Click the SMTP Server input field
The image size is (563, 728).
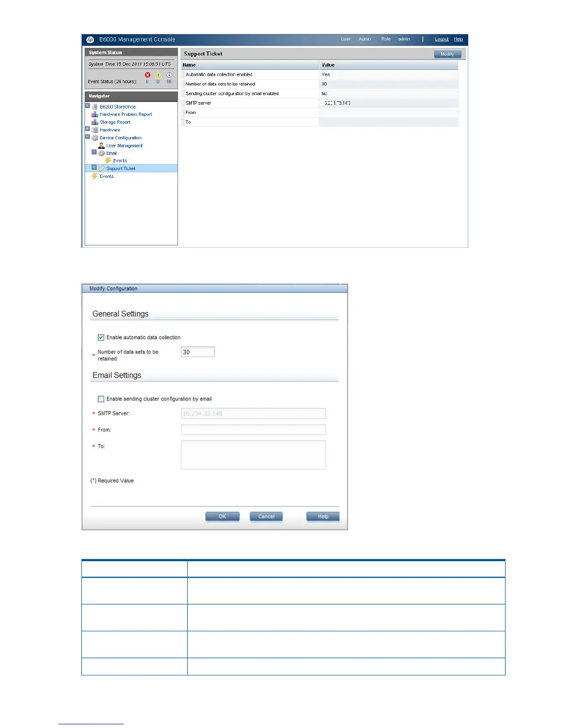click(253, 413)
